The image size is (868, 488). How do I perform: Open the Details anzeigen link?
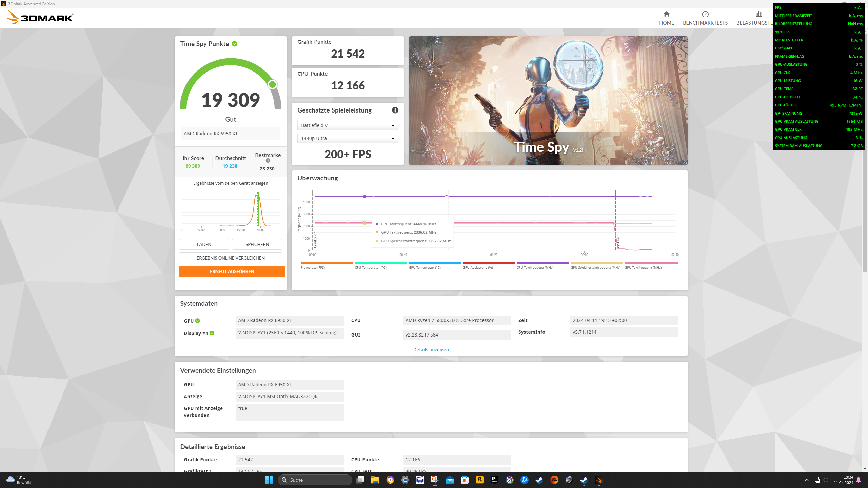431,350
